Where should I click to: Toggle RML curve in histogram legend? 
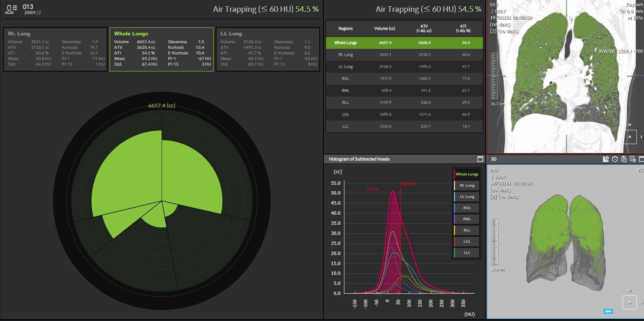point(466,219)
